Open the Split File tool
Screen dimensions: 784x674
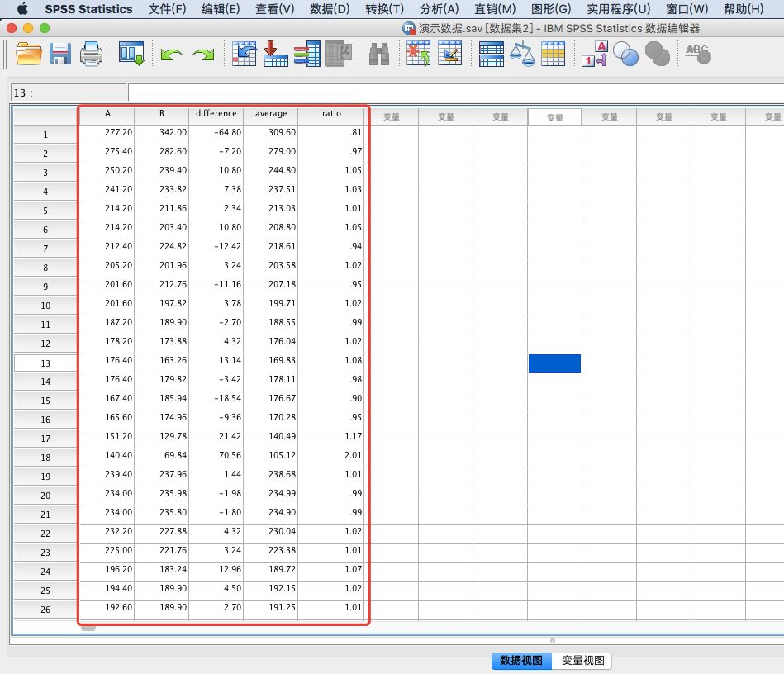pyautogui.click(x=490, y=54)
